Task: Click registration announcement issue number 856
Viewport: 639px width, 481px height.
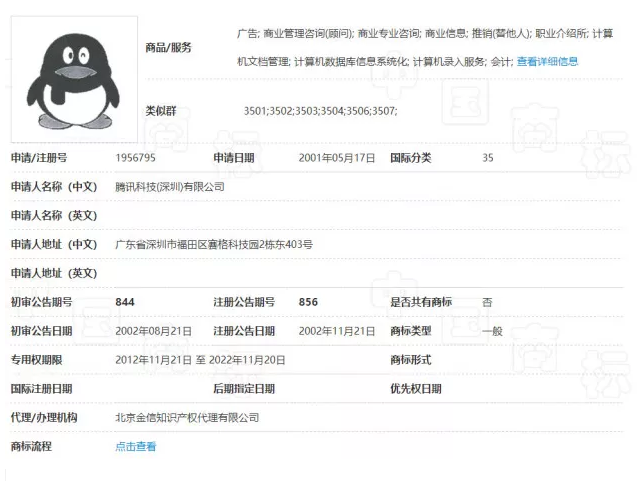Action: [308, 302]
